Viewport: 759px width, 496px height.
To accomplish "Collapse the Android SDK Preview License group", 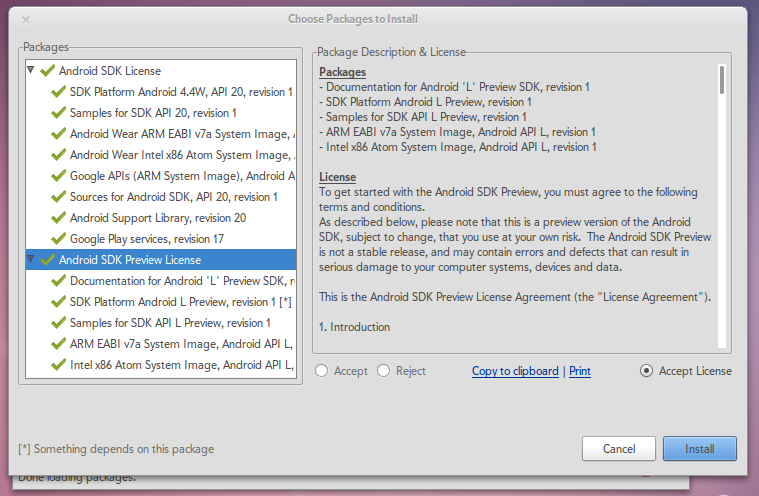I will tap(31, 260).
